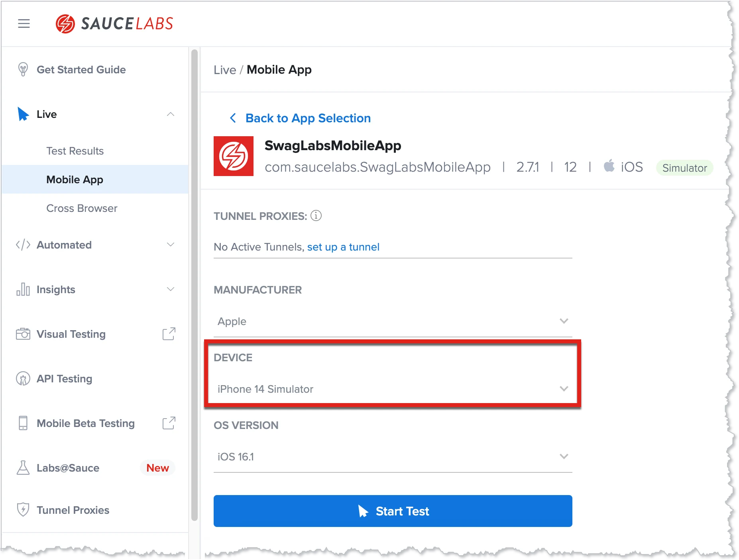This screenshot has height=560, width=739.
Task: Click the Simulator badge
Action: click(x=685, y=168)
